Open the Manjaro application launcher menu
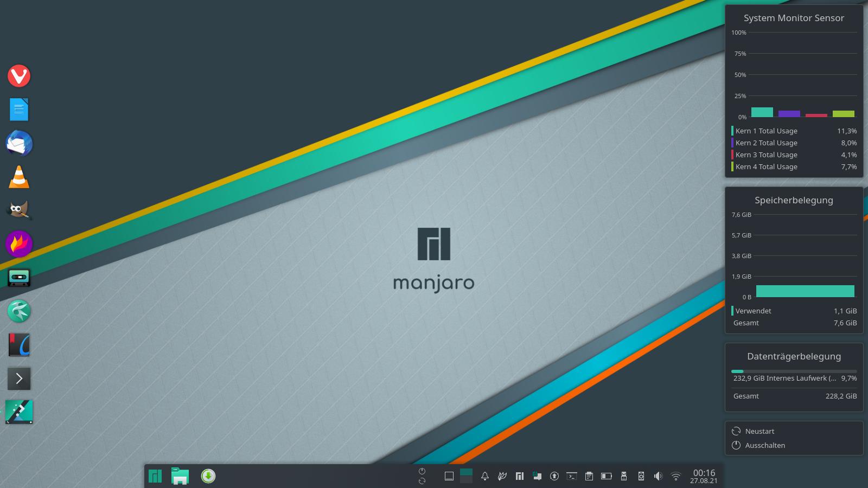 [x=155, y=476]
